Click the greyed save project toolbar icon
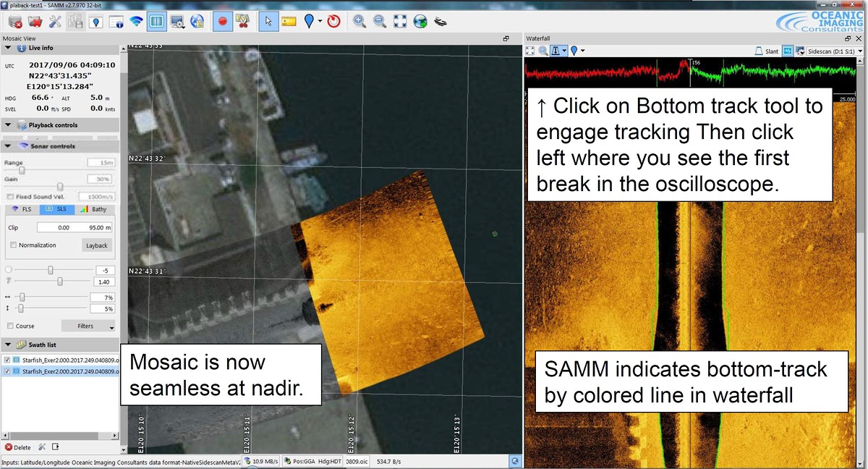Image resolution: width=868 pixels, height=469 pixels. pos(75,21)
